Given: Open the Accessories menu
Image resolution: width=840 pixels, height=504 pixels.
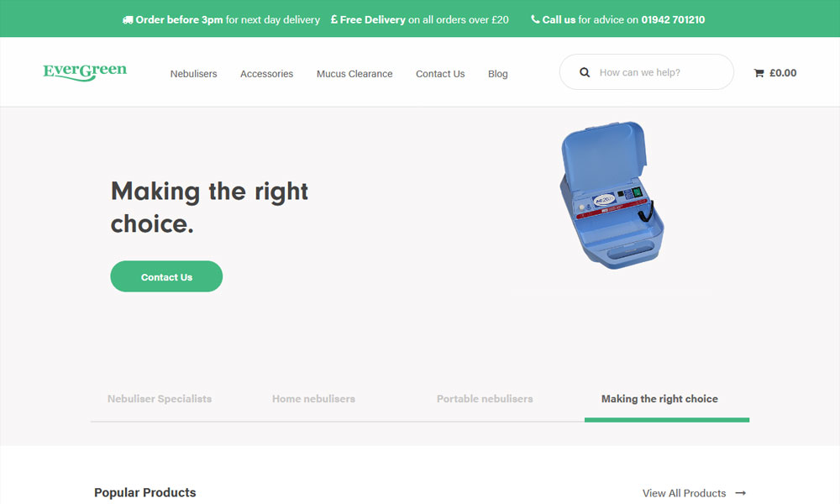Looking at the screenshot, I should pos(266,74).
